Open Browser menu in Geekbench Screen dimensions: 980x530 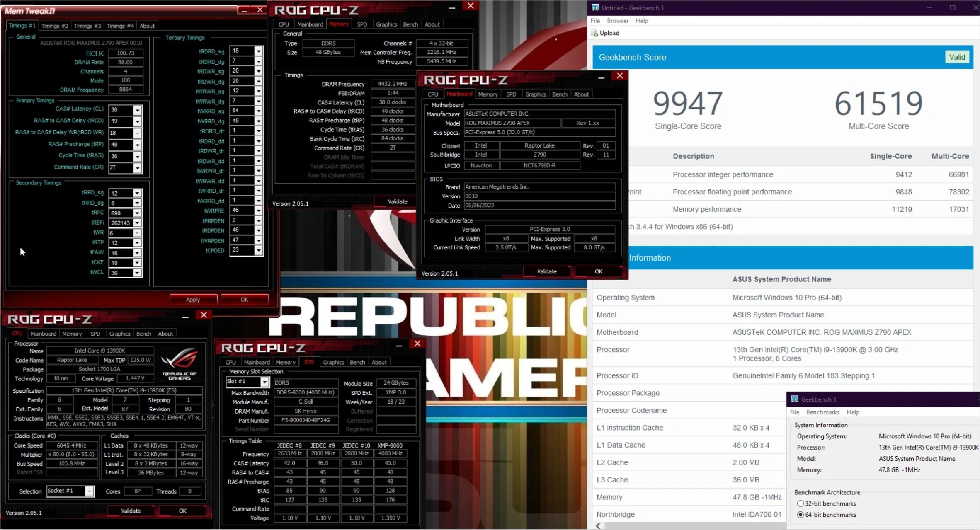(x=617, y=21)
